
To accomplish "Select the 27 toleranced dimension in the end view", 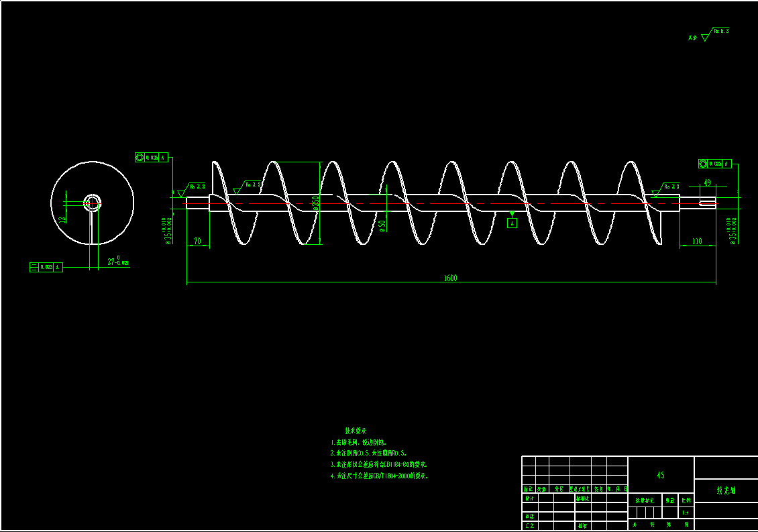I will pyautogui.click(x=118, y=261).
